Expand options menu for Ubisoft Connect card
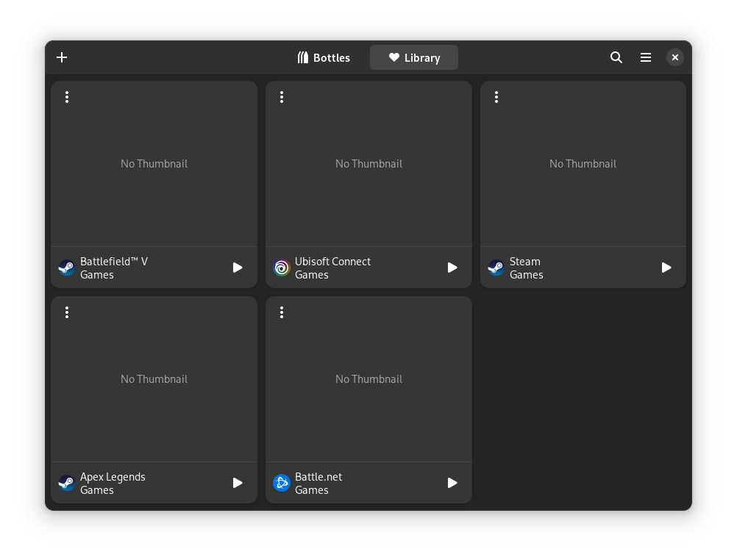 282,97
